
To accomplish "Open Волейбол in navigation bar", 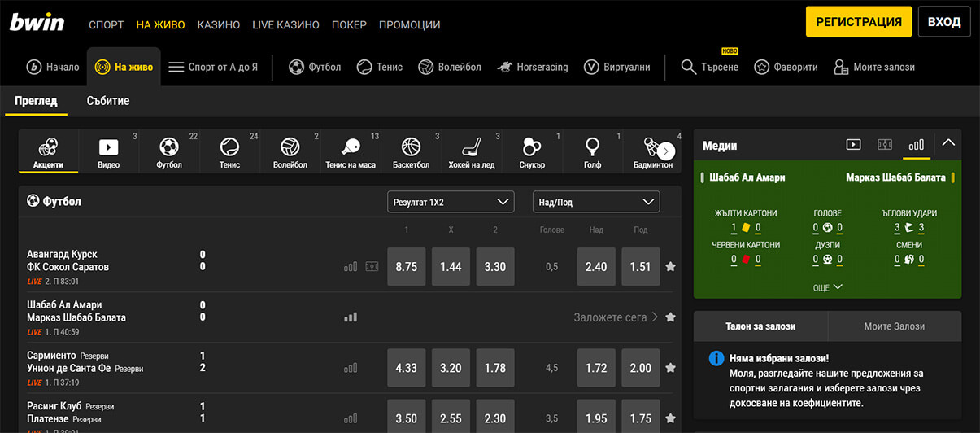I will click(x=450, y=67).
